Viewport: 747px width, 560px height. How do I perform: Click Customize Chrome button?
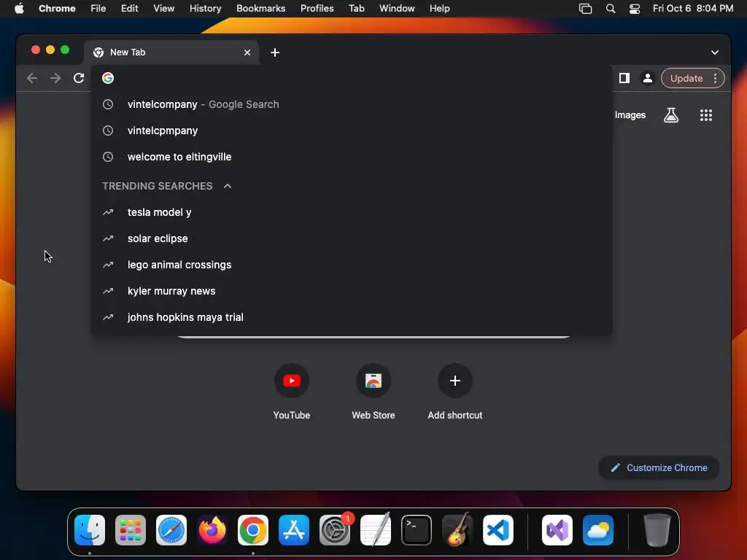coord(659,467)
